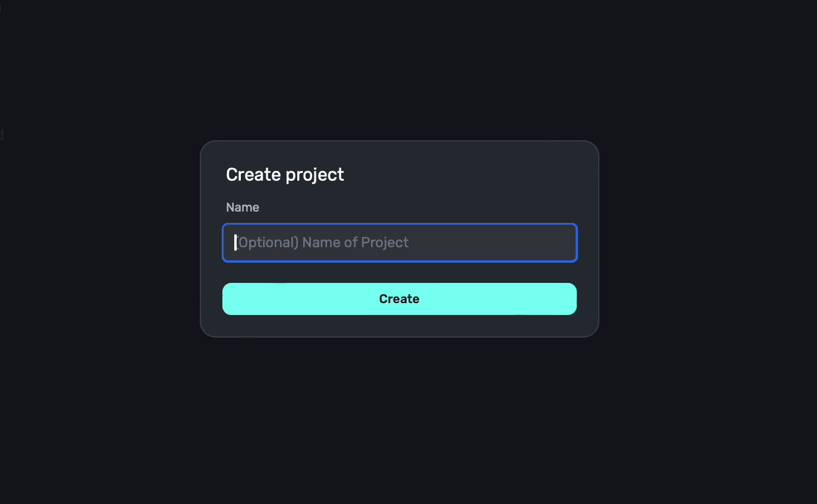Submit the new project with Create
The width and height of the screenshot is (817, 504).
[x=399, y=299]
